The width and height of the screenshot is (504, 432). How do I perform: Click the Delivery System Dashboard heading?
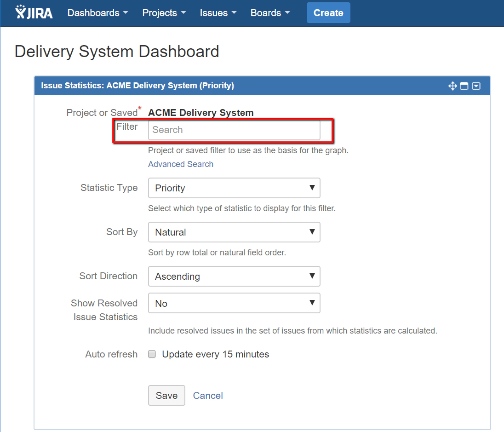pos(117,52)
